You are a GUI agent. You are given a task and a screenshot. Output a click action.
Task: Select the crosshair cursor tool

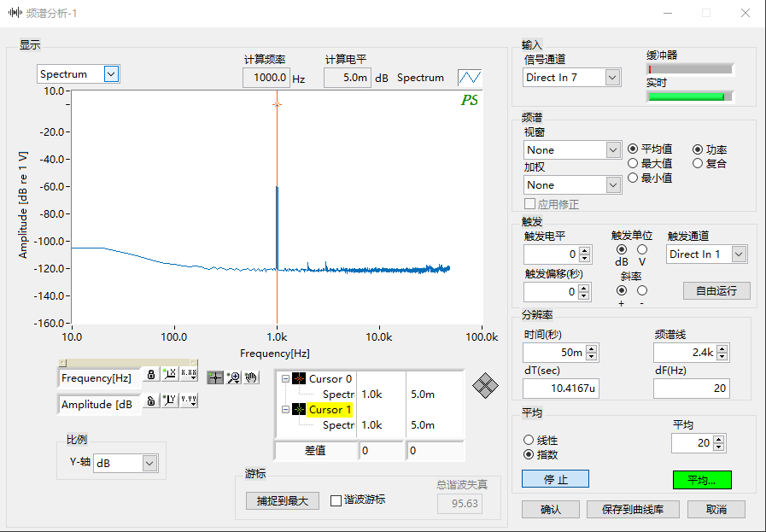pos(215,377)
